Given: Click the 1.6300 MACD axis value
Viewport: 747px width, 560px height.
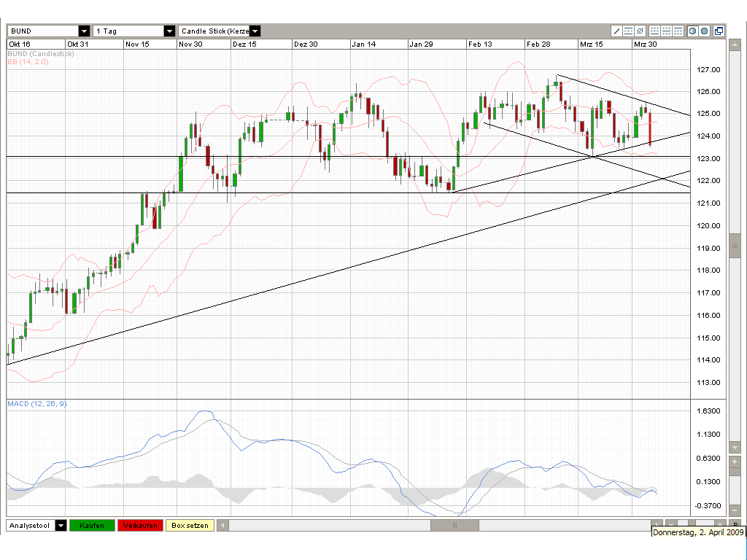Looking at the screenshot, I should [x=708, y=411].
